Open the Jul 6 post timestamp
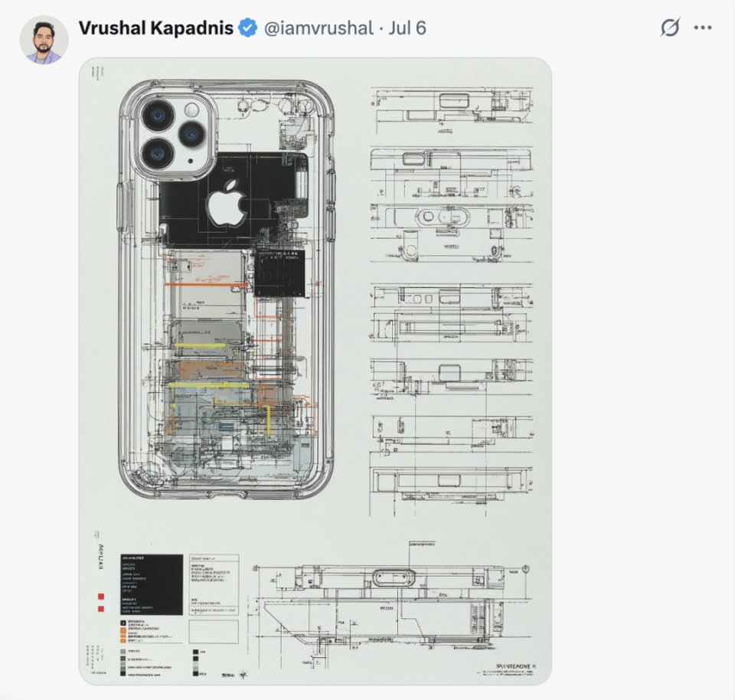This screenshot has width=735, height=700. tap(407, 28)
